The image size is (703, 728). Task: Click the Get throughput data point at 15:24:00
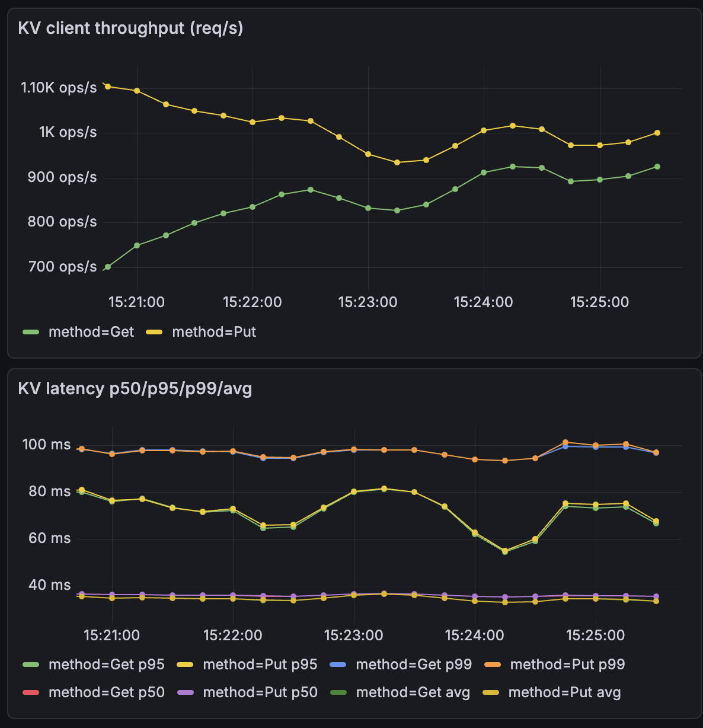(x=484, y=173)
